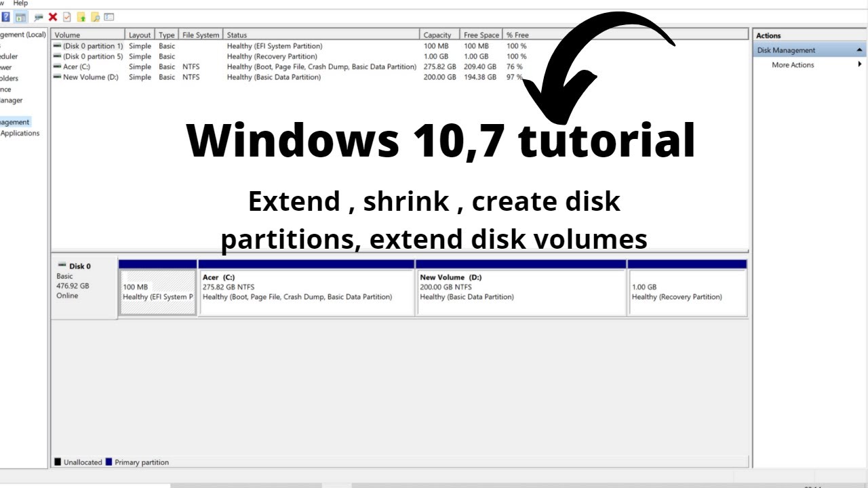The image size is (868, 488).
Task: Select the New Volume (D:) 200.00 GB partition block
Action: coord(521,288)
